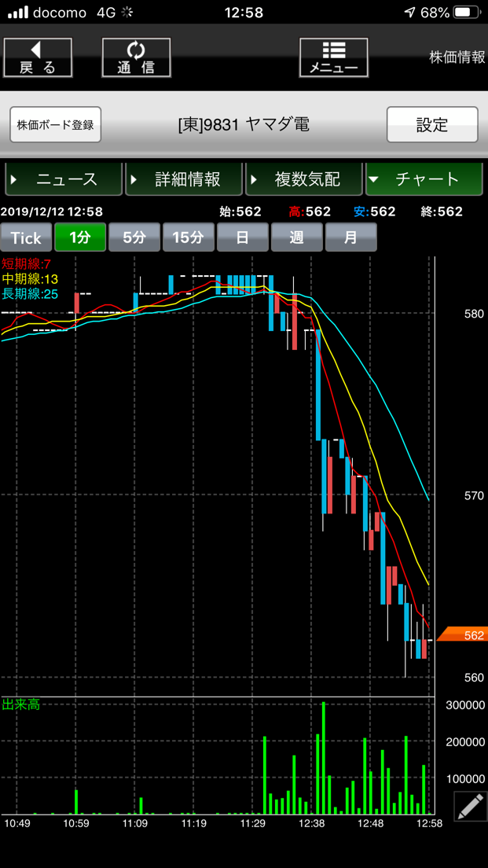
Task: Switch to 月 monthly chart
Action: (x=350, y=237)
